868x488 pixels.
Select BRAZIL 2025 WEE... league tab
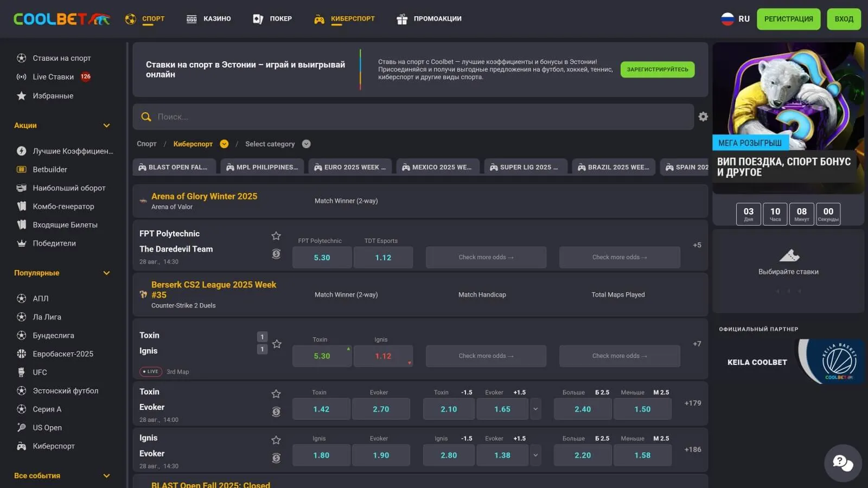pos(614,167)
